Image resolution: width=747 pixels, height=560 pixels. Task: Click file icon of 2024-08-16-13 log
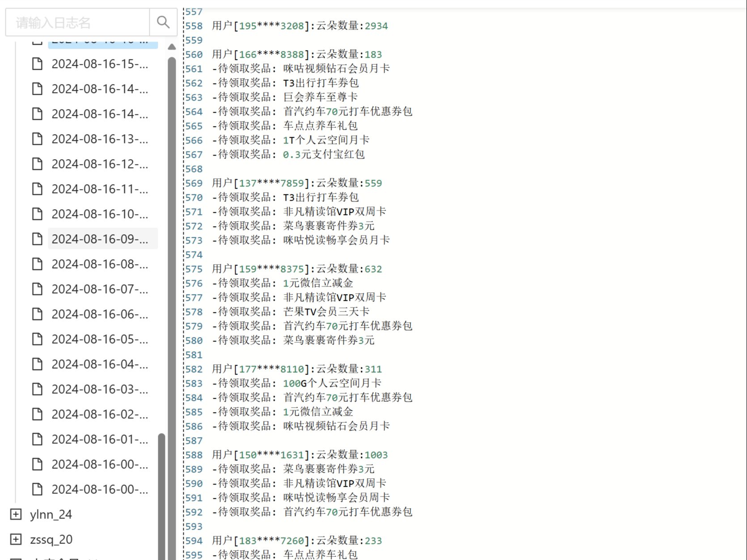point(38,139)
